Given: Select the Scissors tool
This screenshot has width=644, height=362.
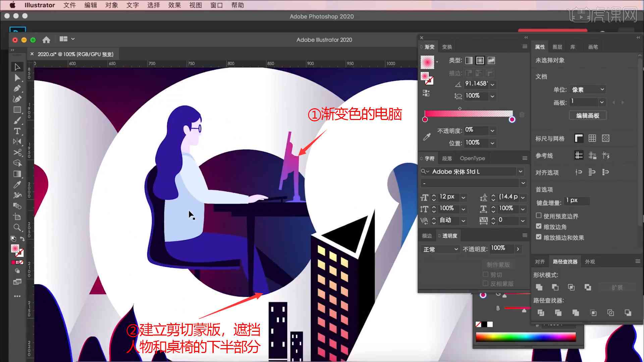Looking at the screenshot, I should 17,153.
